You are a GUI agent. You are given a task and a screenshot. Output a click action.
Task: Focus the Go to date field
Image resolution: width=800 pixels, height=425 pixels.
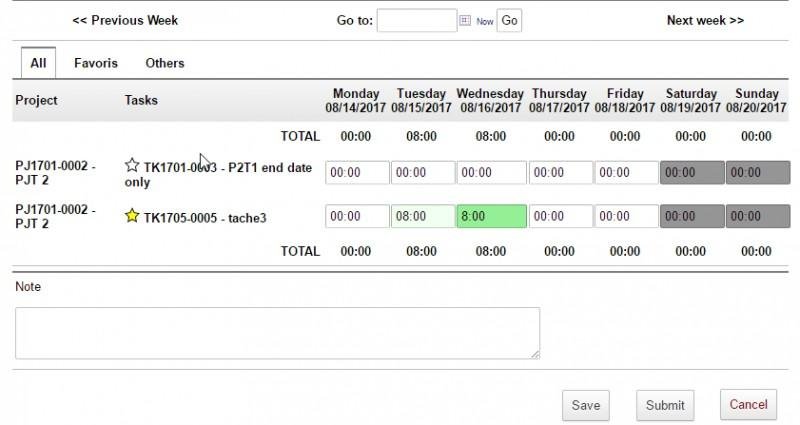(x=417, y=20)
